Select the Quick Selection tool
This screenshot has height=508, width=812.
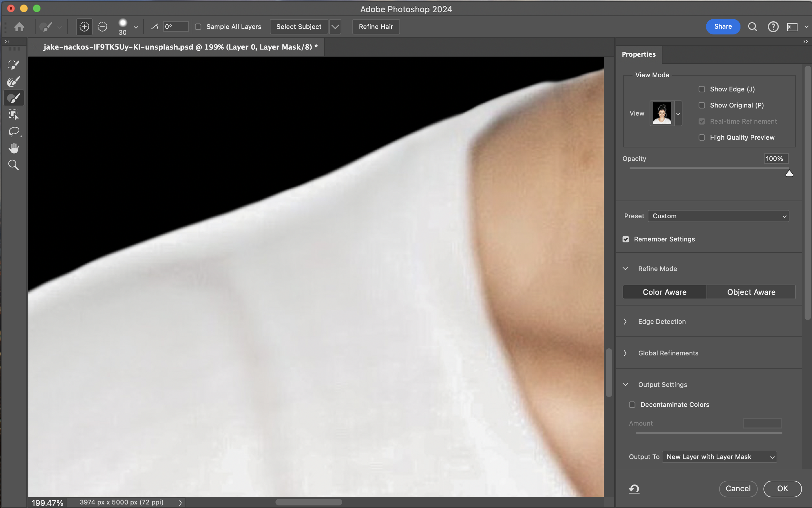click(14, 64)
